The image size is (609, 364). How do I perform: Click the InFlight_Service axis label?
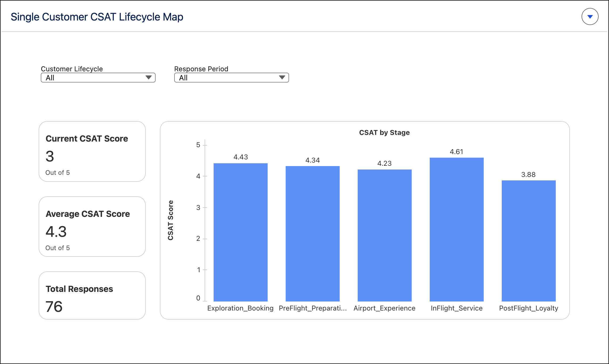[457, 308]
